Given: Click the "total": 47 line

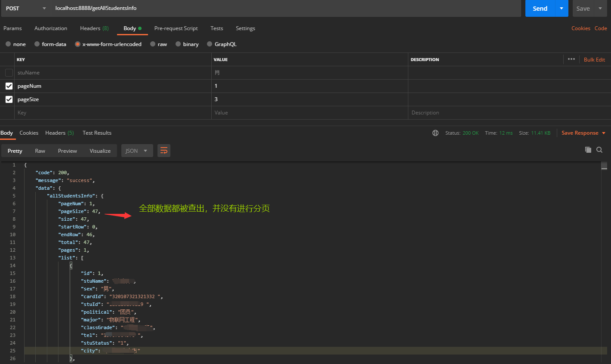Looking at the screenshot, I should tap(75, 242).
